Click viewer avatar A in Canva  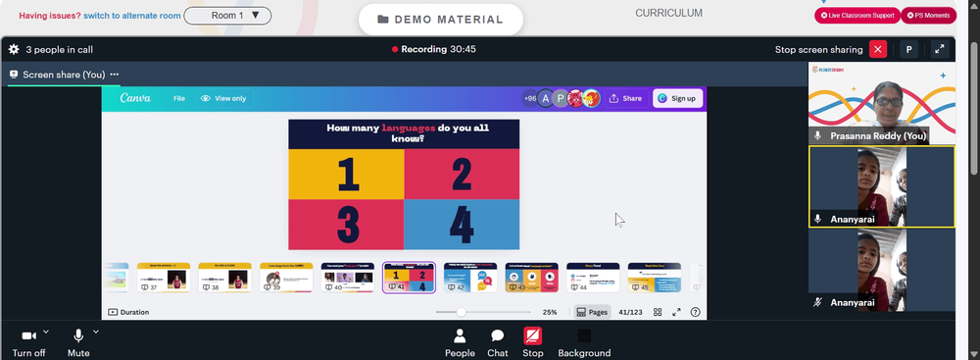click(x=546, y=98)
